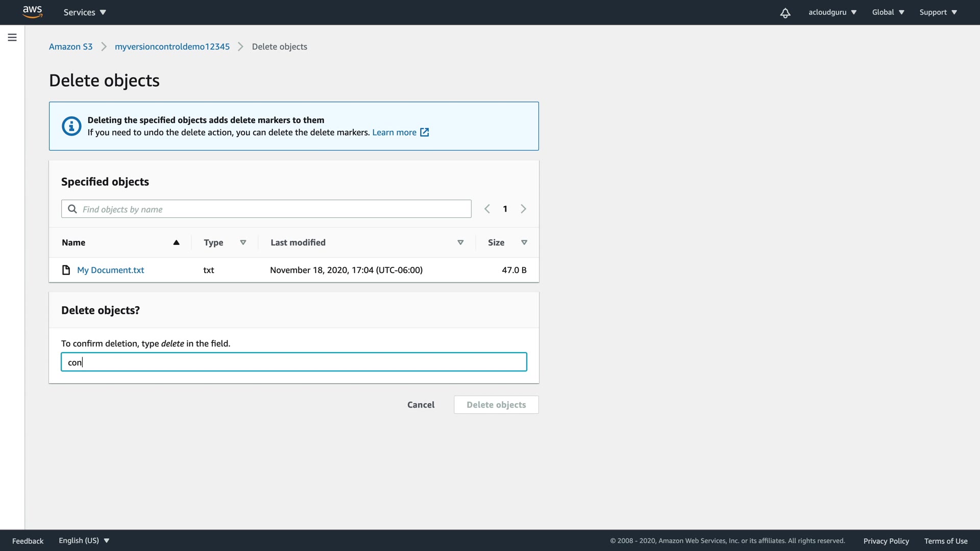Sort by Last modified column arrow

(x=460, y=242)
